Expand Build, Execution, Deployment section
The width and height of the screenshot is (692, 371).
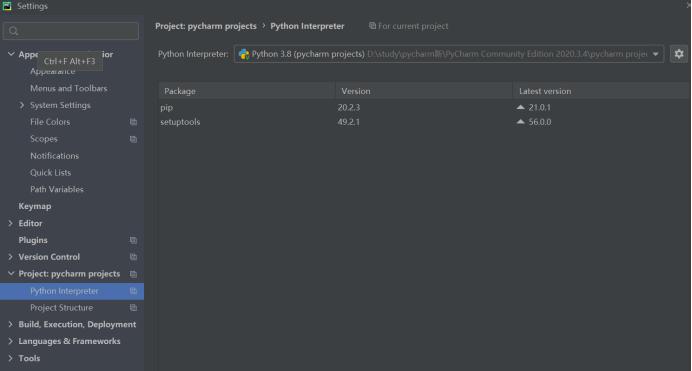click(11, 324)
